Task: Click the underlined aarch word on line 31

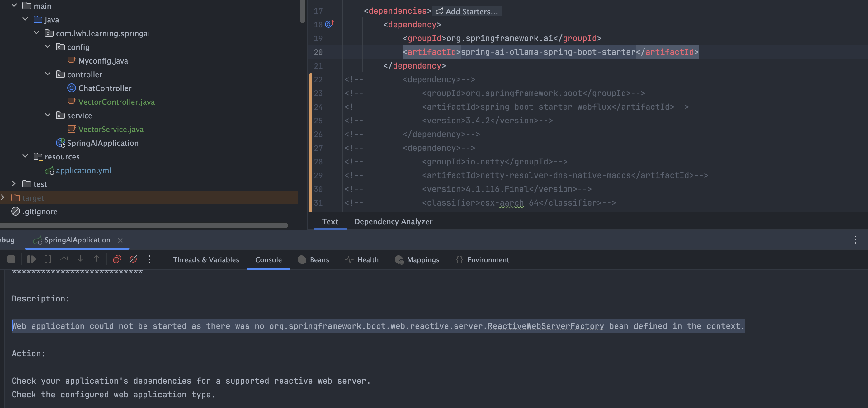Action: [x=512, y=203]
